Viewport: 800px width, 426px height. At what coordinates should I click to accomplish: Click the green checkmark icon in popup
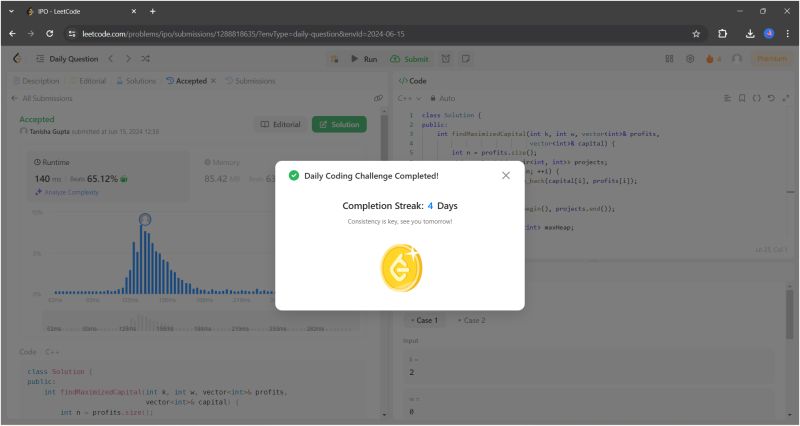tap(294, 176)
